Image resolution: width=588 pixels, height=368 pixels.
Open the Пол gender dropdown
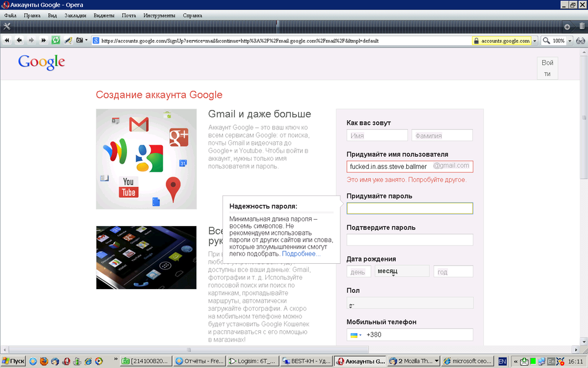click(410, 303)
